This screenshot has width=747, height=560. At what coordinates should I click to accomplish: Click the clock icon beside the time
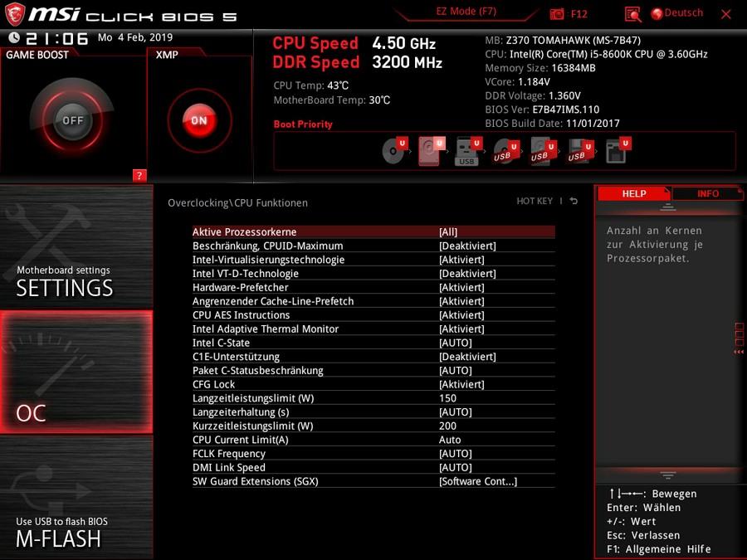[14, 37]
